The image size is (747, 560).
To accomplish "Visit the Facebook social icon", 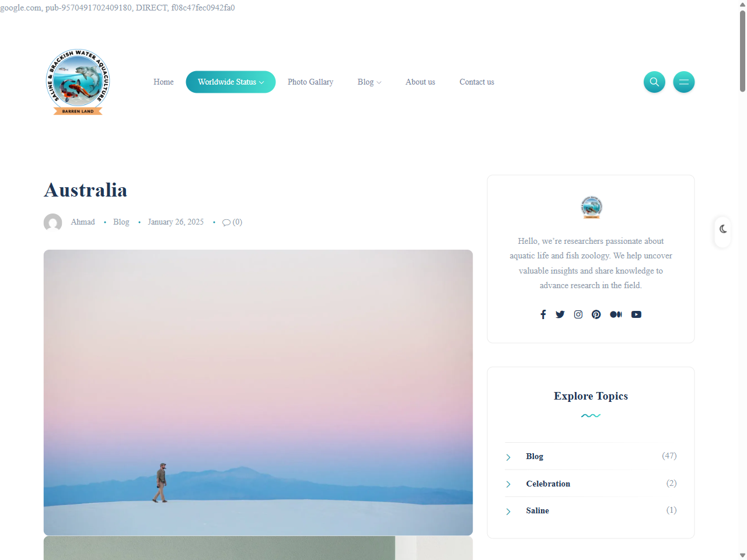I will point(543,314).
